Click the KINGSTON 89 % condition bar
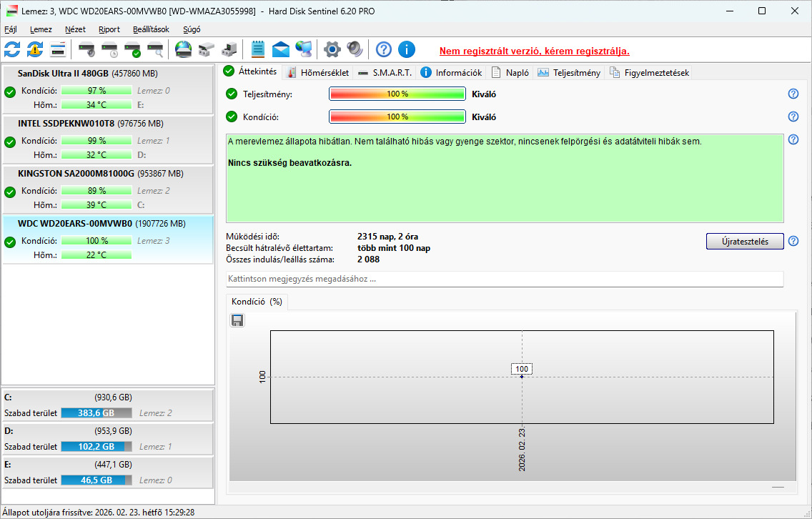The width and height of the screenshot is (812, 519). 96,191
